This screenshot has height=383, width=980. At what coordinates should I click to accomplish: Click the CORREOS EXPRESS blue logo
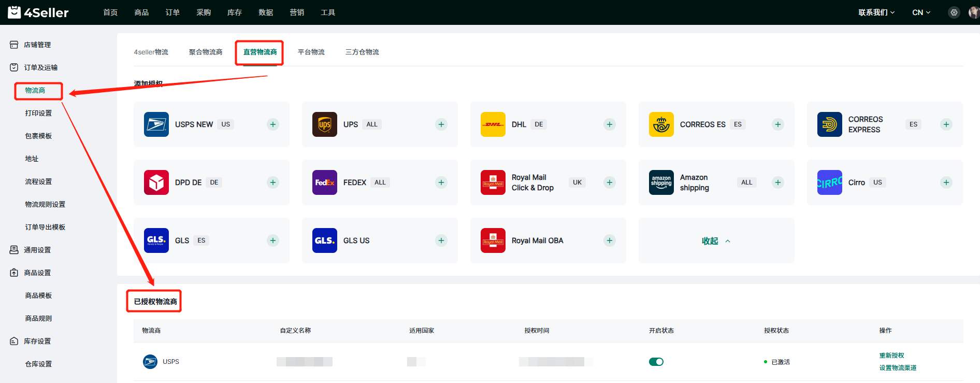830,124
